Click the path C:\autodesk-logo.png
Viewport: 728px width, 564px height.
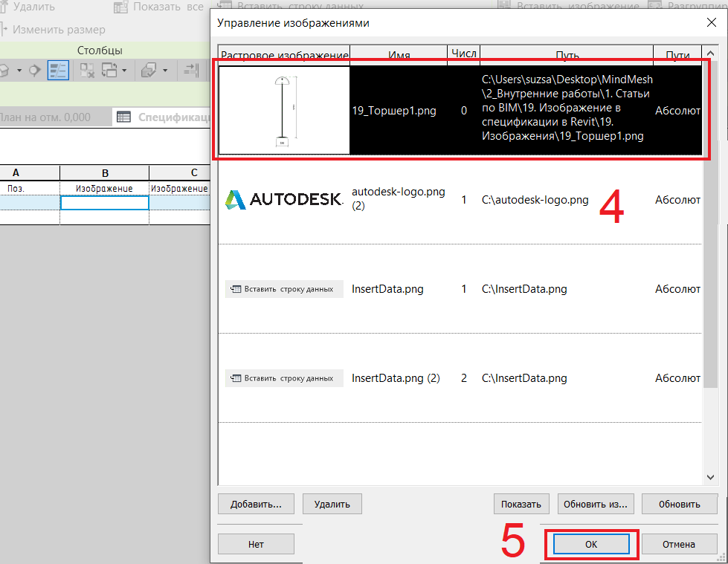click(x=535, y=200)
